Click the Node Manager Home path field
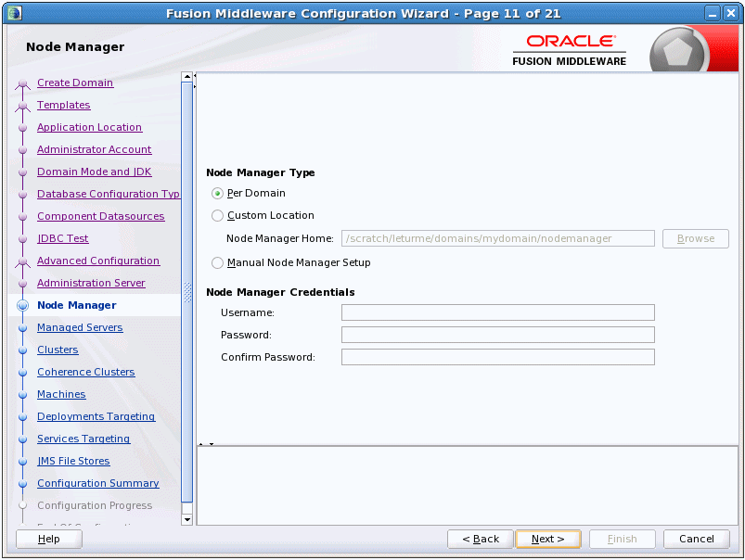 (x=497, y=238)
